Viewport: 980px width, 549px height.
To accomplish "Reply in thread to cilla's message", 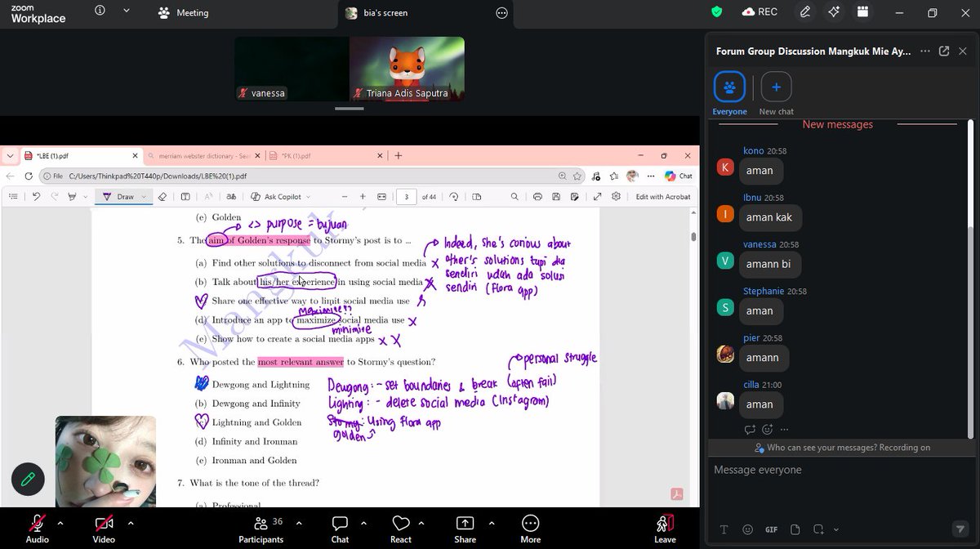I will 750,430.
